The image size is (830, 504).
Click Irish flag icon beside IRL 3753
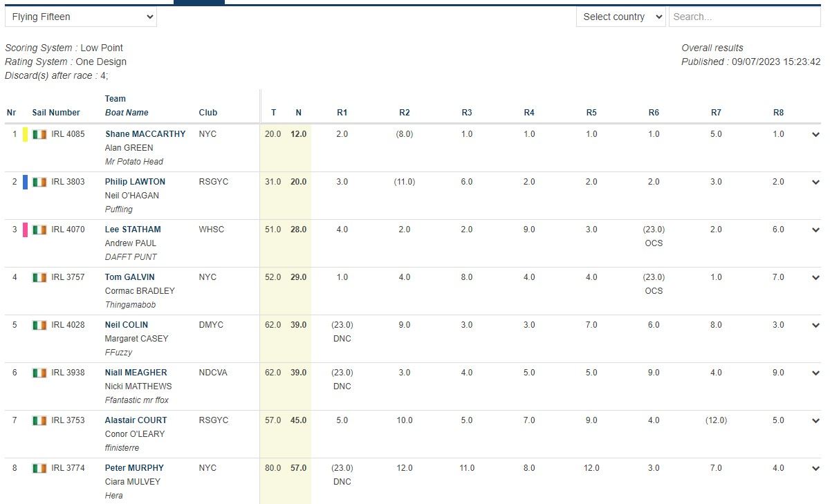[x=39, y=420]
